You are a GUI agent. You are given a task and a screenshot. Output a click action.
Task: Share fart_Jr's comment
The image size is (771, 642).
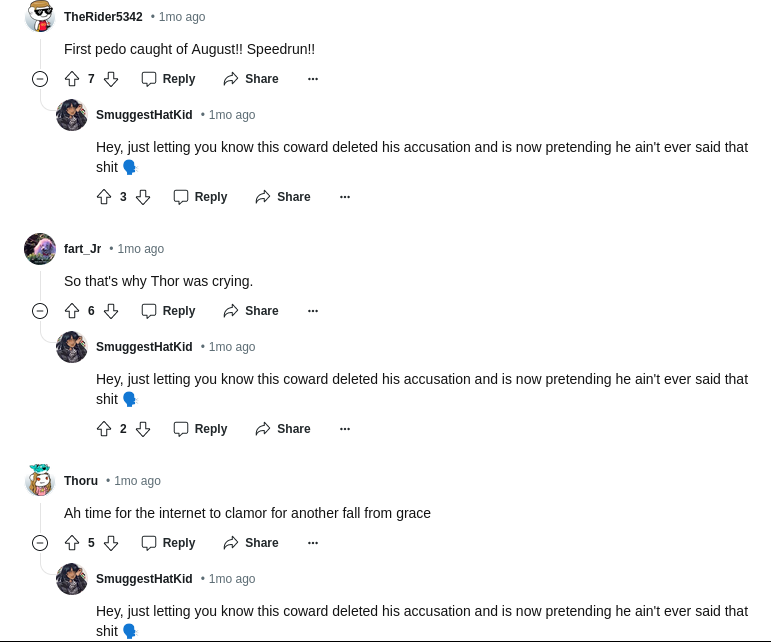click(x=251, y=311)
